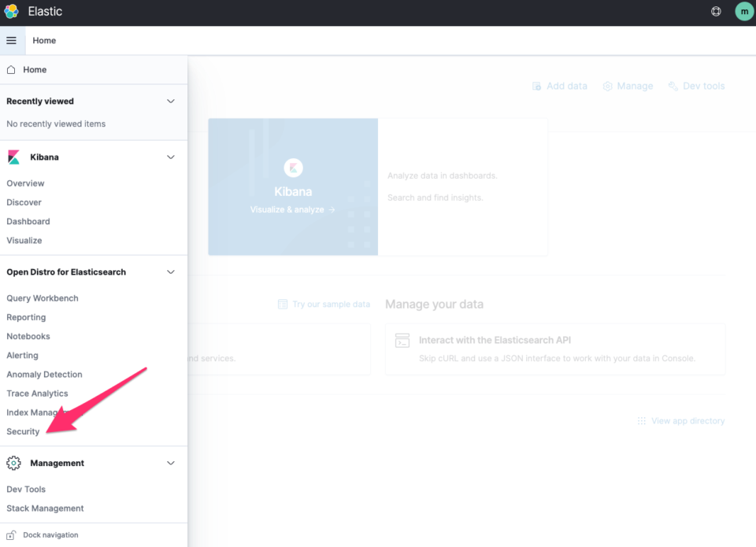This screenshot has height=547, width=756.
Task: Click the sample data table icon
Action: (x=283, y=304)
